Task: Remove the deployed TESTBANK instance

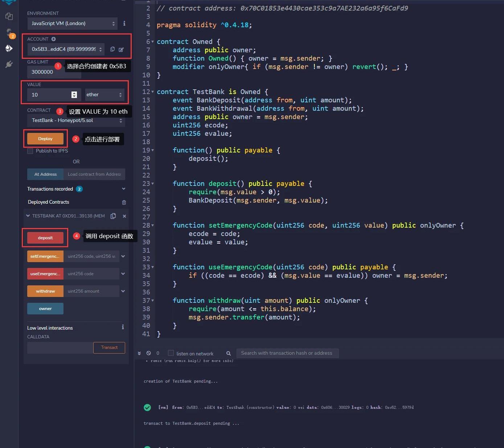Action: [124, 216]
